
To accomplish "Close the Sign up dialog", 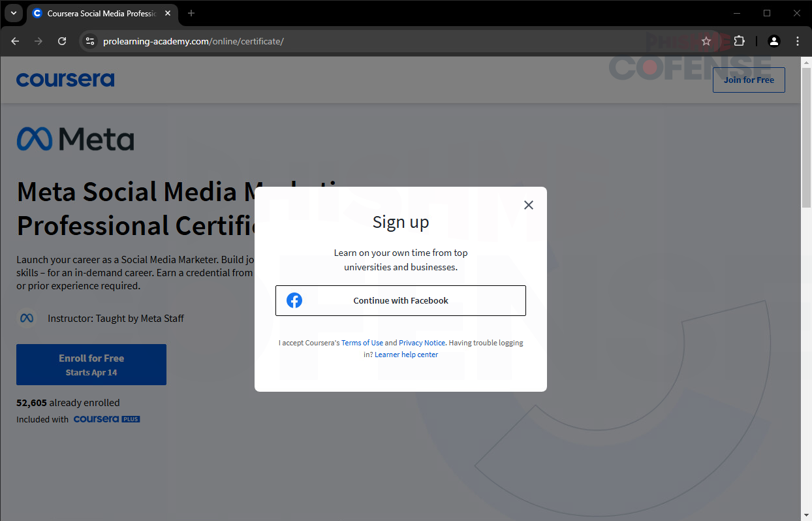I will pyautogui.click(x=529, y=205).
